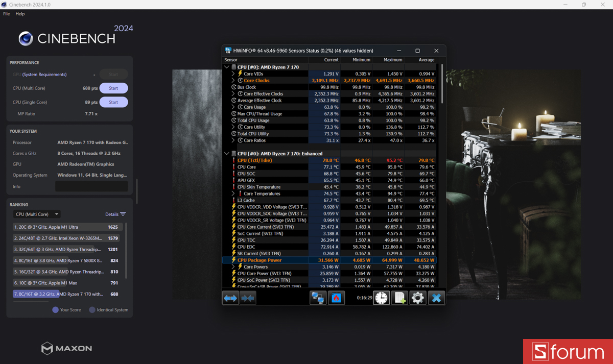
Task: Reset the elapsed time clock icon in HWiNFO
Action: pos(381,298)
